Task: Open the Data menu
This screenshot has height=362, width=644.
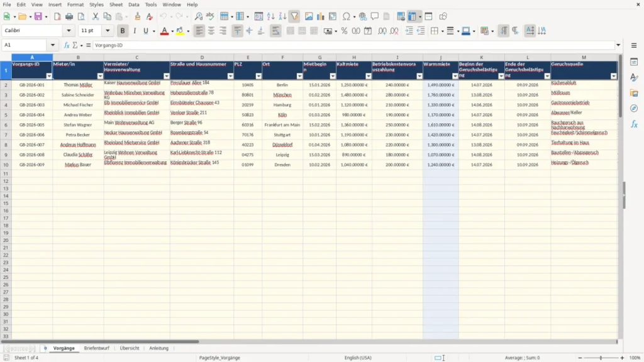Action: tap(133, 4)
